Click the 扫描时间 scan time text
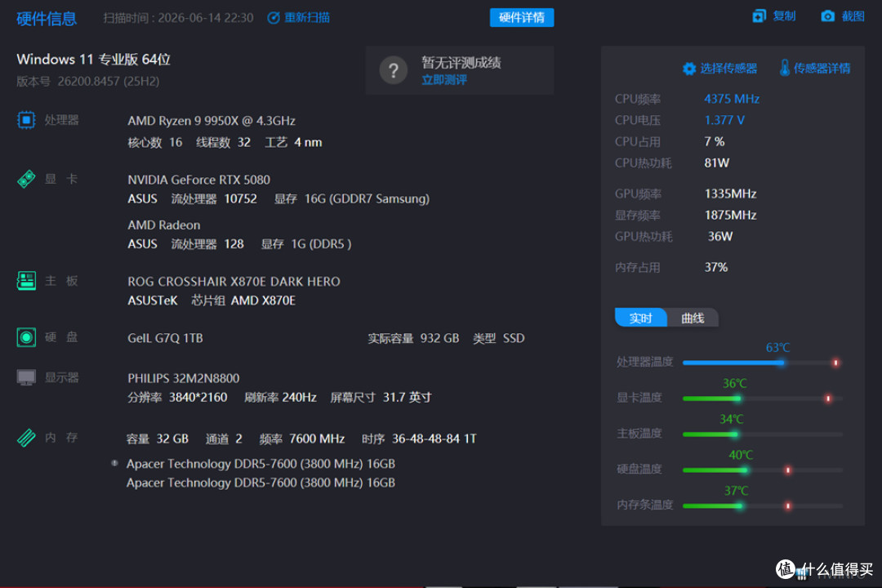Viewport: 882px width, 588px height. coord(178,18)
